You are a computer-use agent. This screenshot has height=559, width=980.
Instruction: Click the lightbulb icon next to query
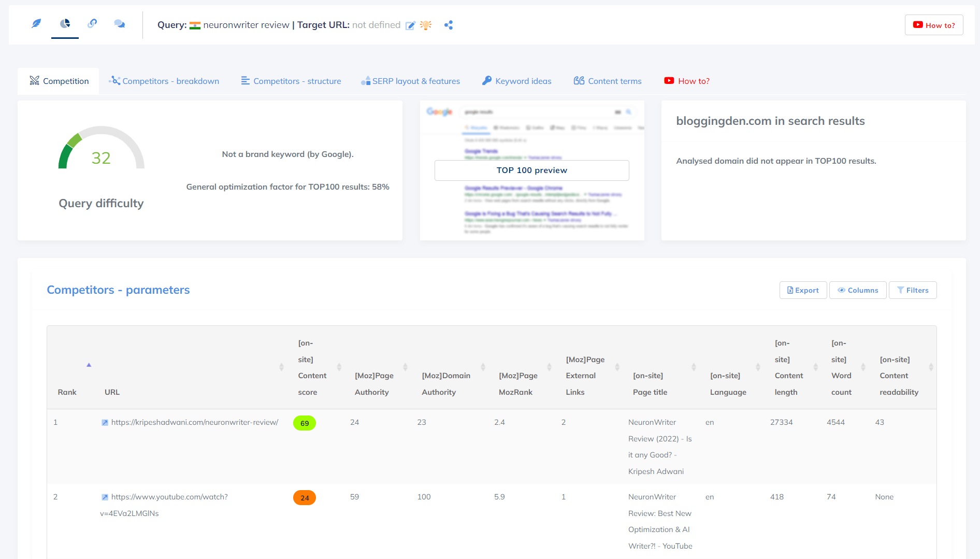426,25
